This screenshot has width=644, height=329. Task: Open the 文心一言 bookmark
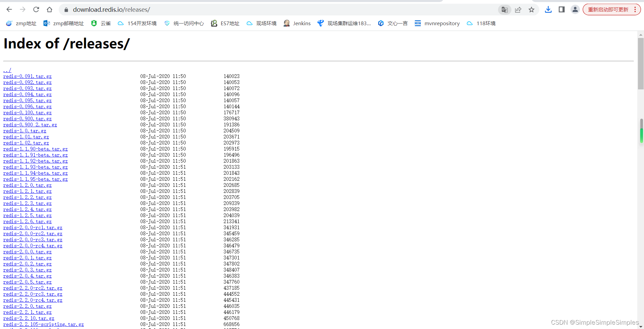coord(393,23)
